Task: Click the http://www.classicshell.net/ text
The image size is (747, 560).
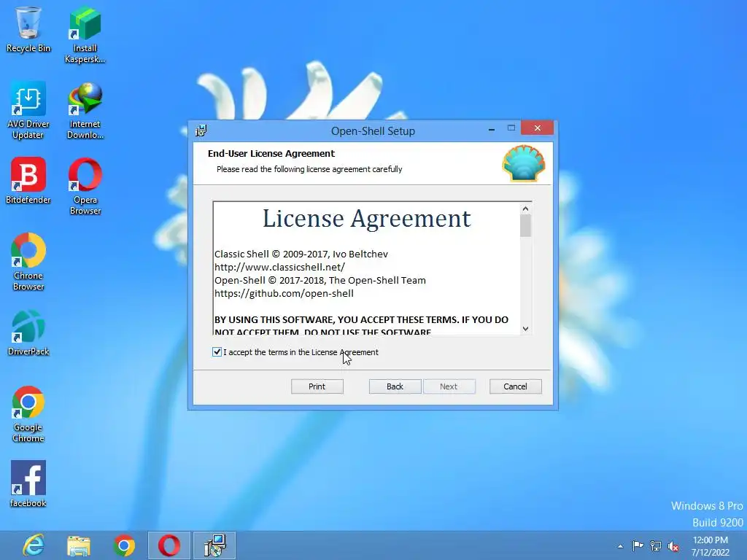Action: point(279,267)
